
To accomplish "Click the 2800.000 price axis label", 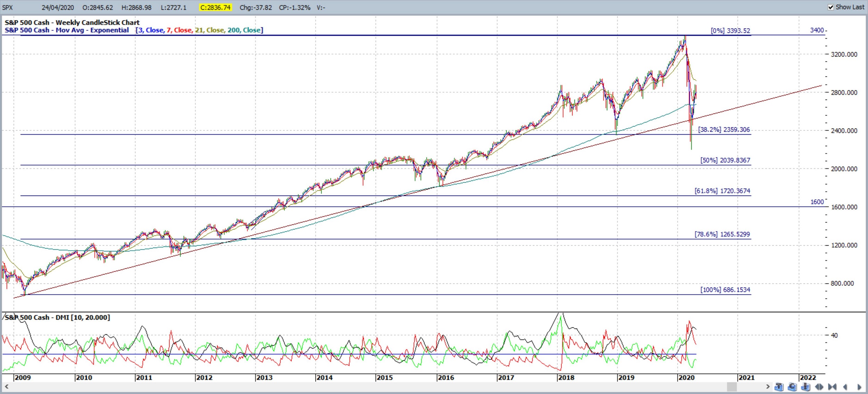I will pyautogui.click(x=844, y=93).
